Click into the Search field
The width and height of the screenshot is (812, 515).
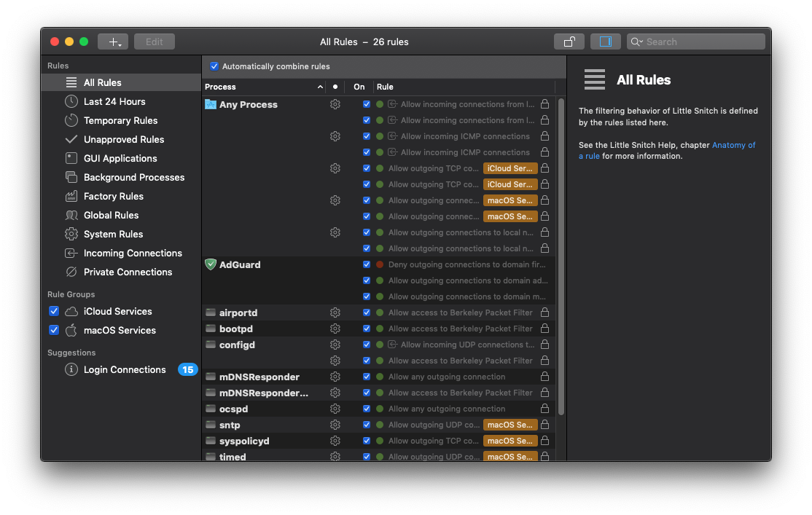[700, 42]
